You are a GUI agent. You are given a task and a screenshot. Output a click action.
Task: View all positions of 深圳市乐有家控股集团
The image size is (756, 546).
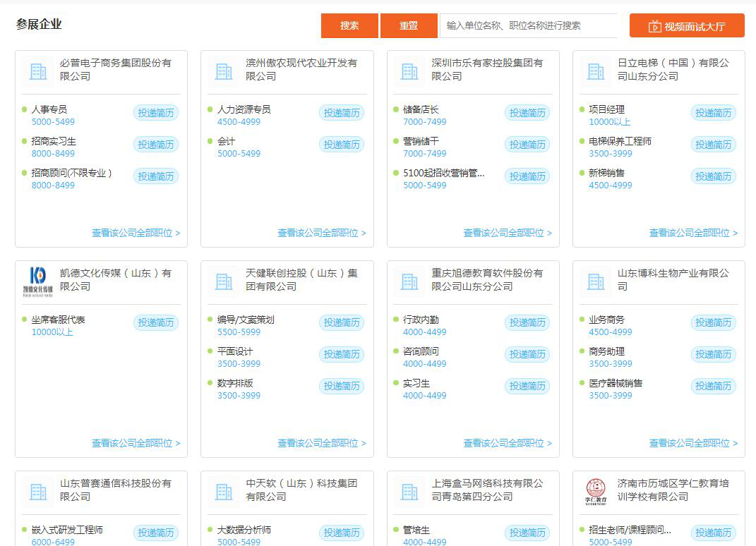pyautogui.click(x=508, y=233)
